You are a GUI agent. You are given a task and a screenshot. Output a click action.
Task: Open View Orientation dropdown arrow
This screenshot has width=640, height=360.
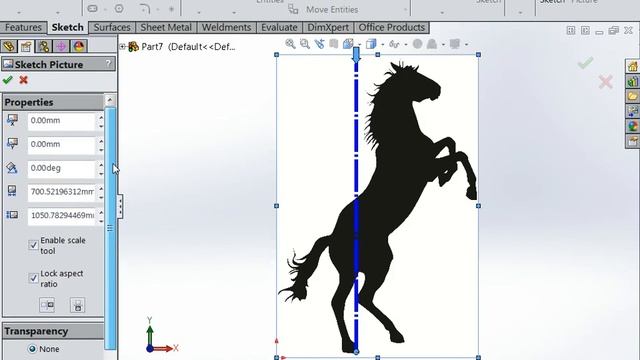click(360, 44)
